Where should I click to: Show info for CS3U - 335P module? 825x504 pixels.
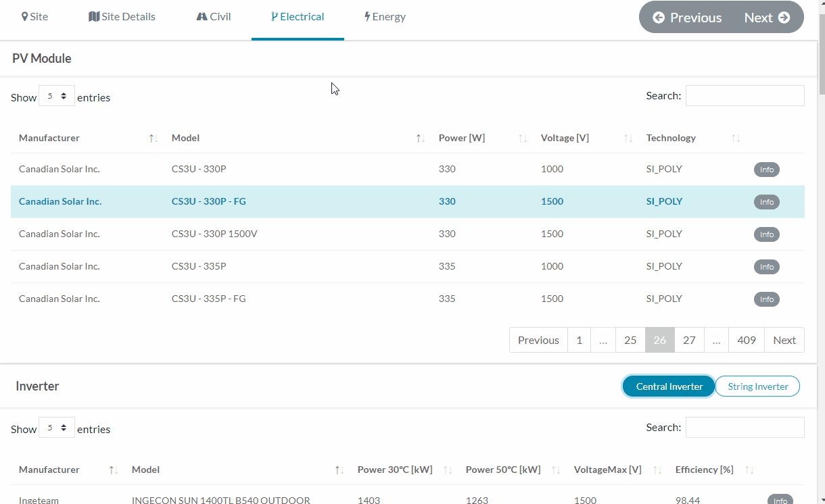point(767,267)
